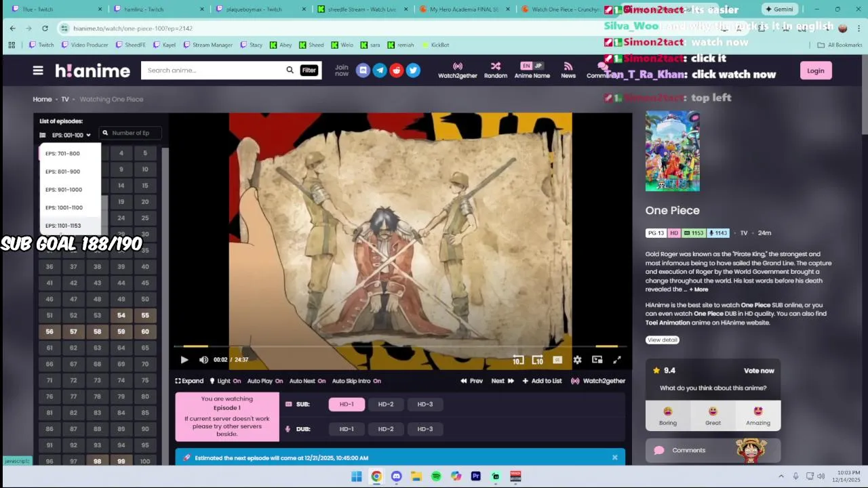Viewport: 868px width, 488px height.
Task: Enter fullscreen on the video player
Action: (617, 360)
